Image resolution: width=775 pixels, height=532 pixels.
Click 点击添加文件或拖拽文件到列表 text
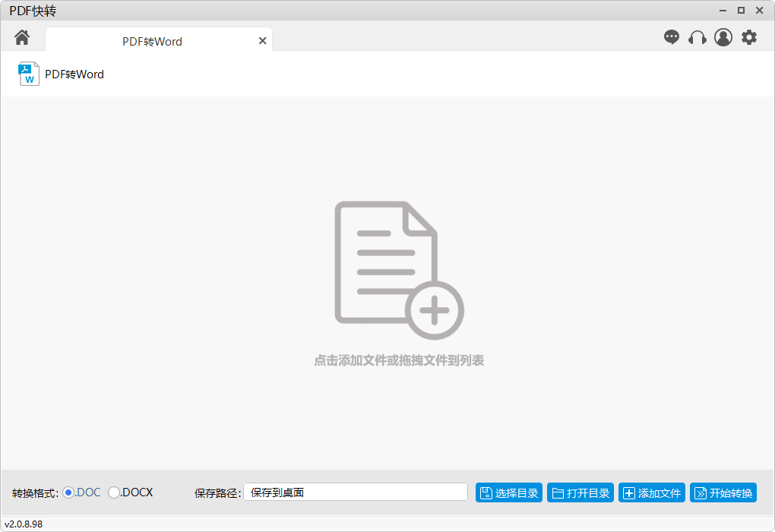click(399, 360)
